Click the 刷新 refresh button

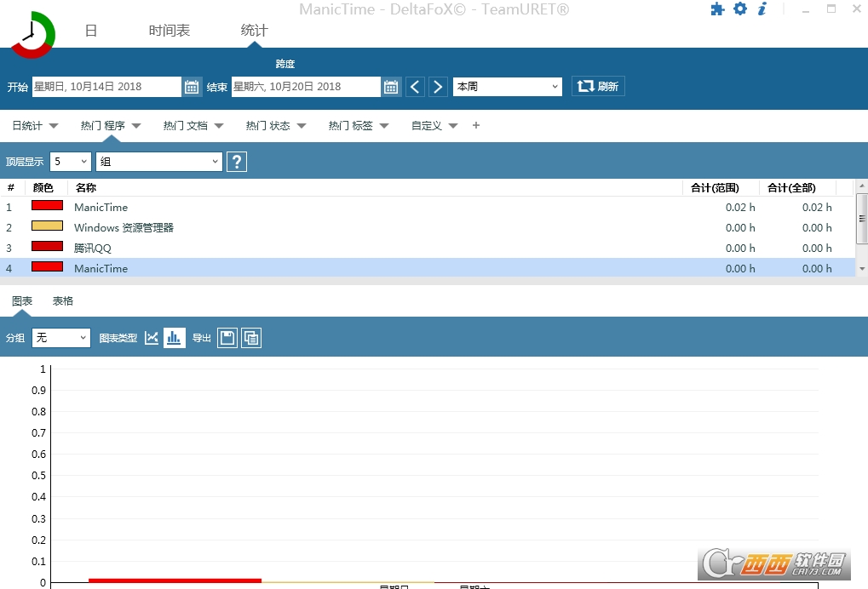coord(598,86)
